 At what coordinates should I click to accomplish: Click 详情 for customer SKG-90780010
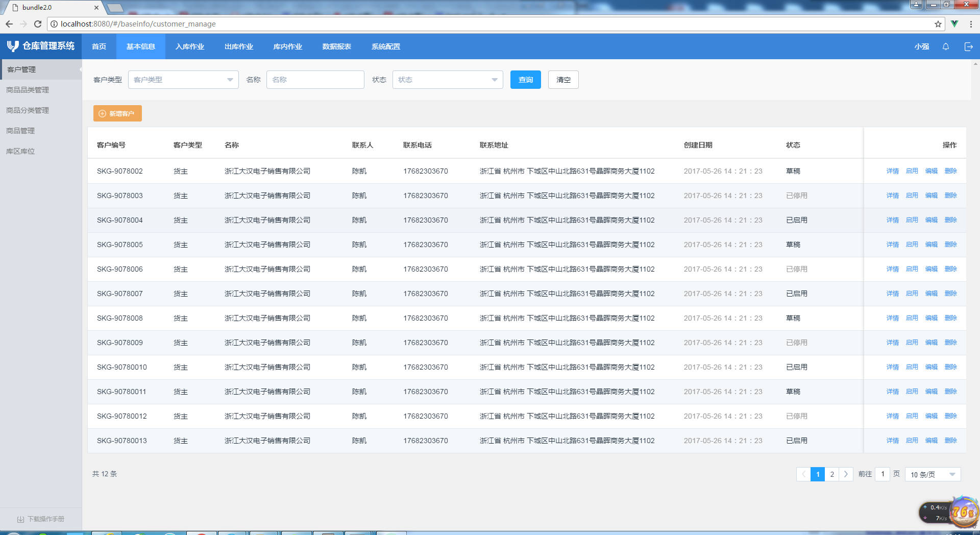point(893,367)
